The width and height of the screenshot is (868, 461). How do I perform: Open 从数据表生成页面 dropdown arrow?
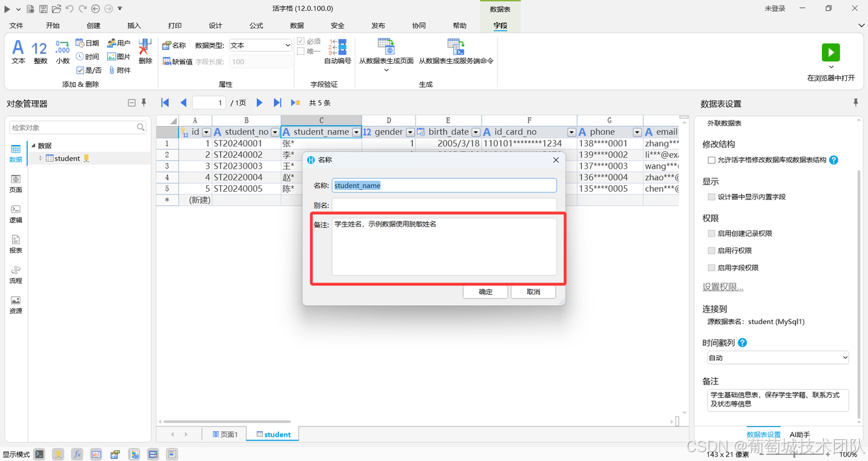(x=387, y=71)
